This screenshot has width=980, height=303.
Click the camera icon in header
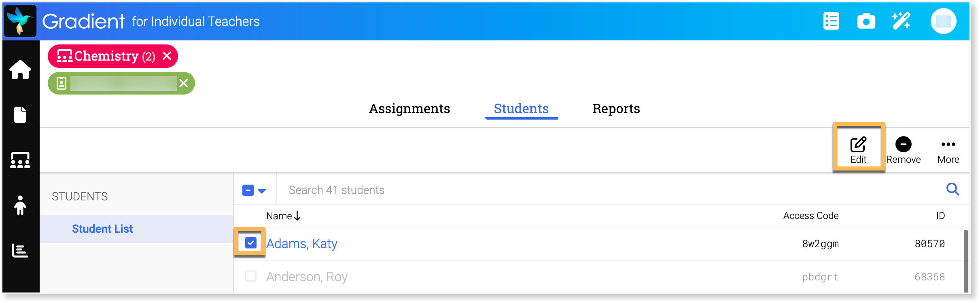[x=866, y=21]
